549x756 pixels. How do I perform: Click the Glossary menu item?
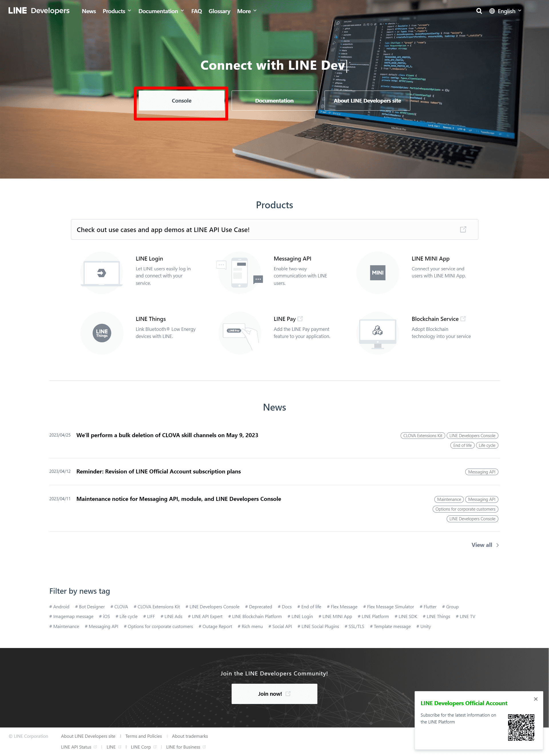[x=219, y=11]
